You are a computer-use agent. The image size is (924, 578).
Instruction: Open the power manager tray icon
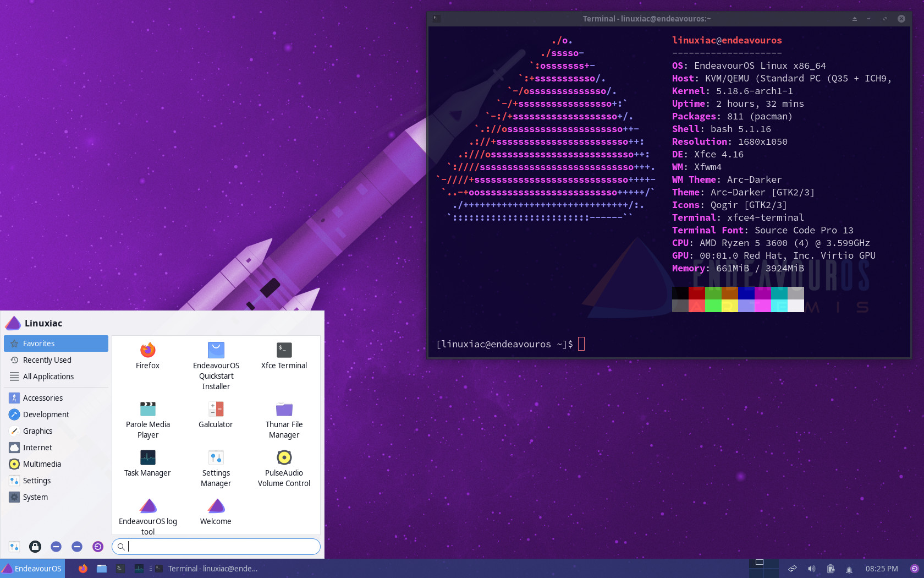[831, 569]
